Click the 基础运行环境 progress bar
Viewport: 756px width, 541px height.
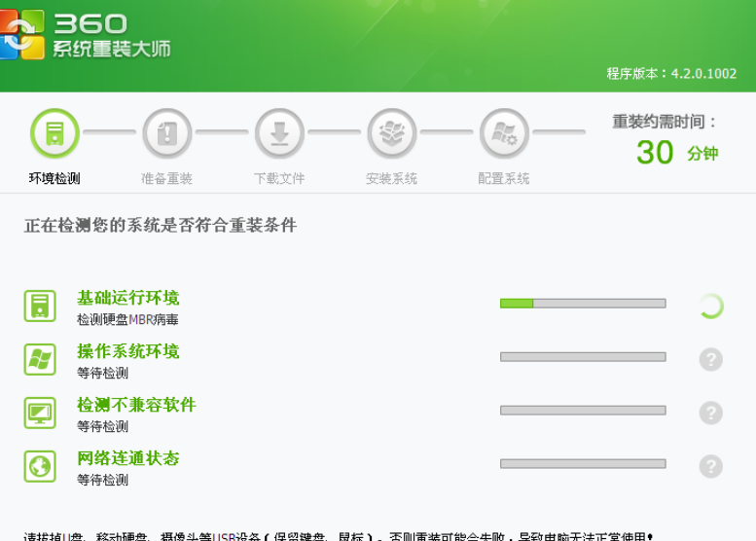[x=582, y=304]
